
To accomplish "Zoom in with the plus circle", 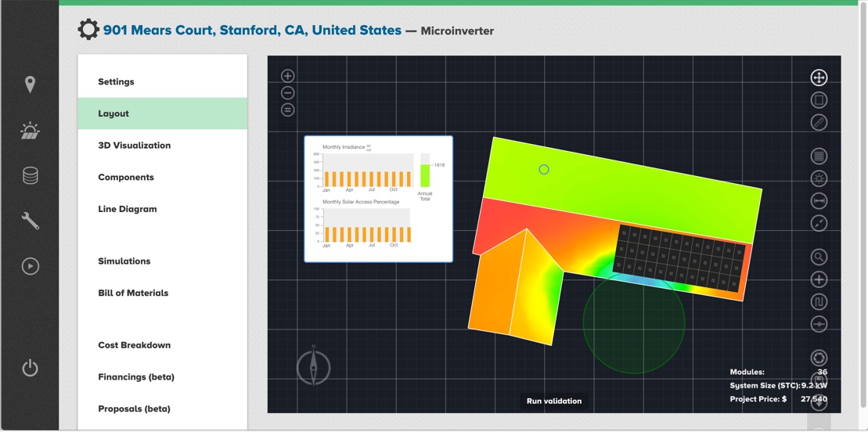I will pos(288,76).
